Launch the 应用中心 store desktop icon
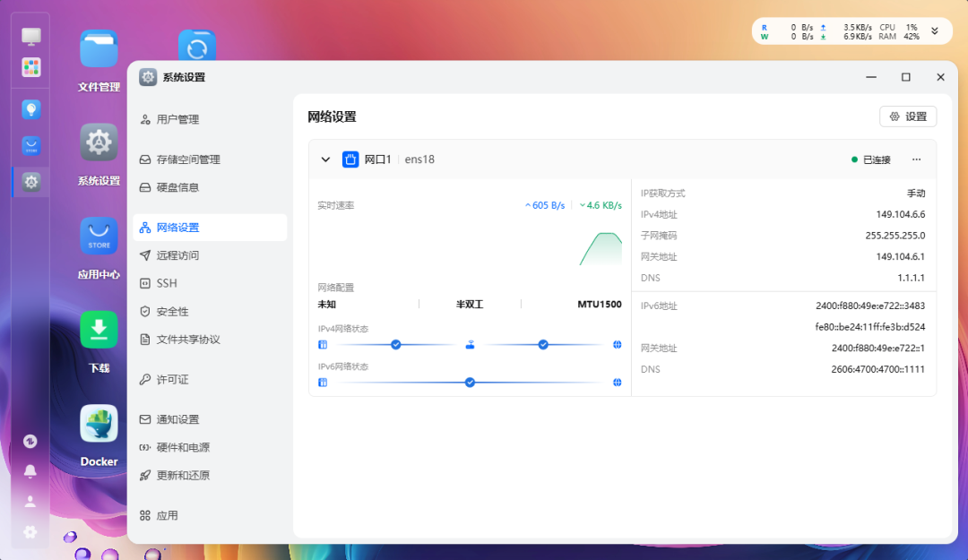The height and width of the screenshot is (560, 968). pos(99,237)
